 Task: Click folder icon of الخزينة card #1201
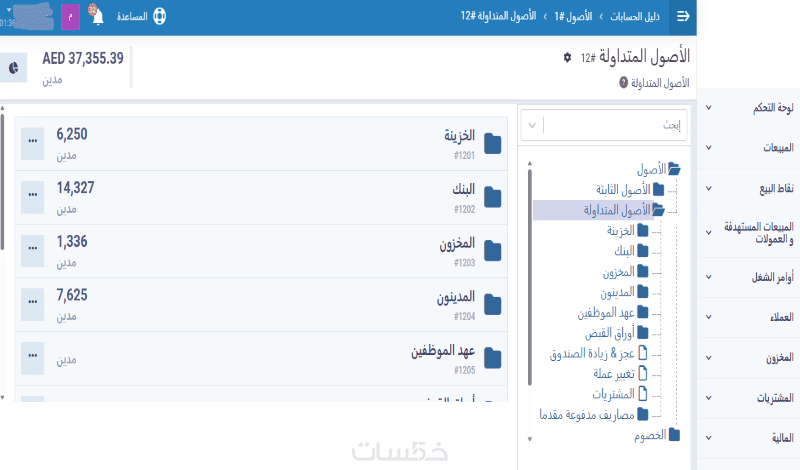[x=492, y=144]
